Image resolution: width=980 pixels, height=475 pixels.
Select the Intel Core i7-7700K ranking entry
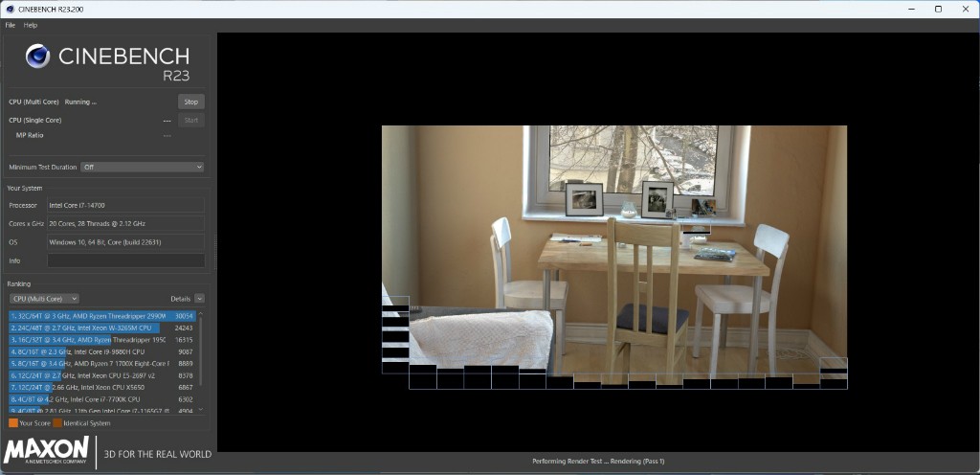coord(91,398)
